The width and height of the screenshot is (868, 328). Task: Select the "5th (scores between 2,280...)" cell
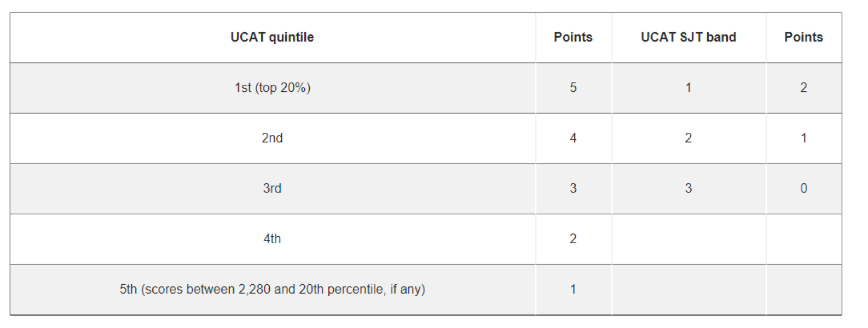[x=272, y=289]
